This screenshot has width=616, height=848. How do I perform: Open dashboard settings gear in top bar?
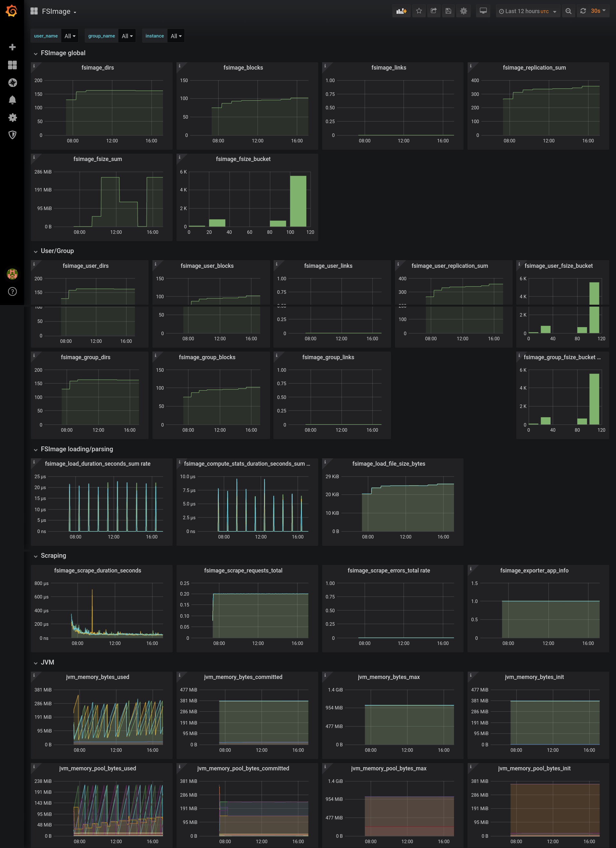(x=463, y=11)
